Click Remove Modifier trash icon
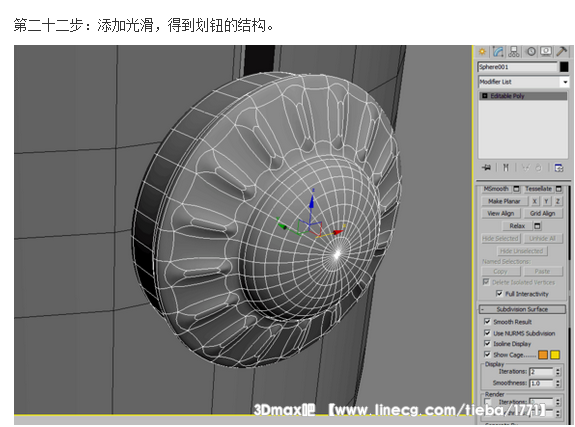The height and width of the screenshot is (427, 575). pyautogui.click(x=538, y=168)
